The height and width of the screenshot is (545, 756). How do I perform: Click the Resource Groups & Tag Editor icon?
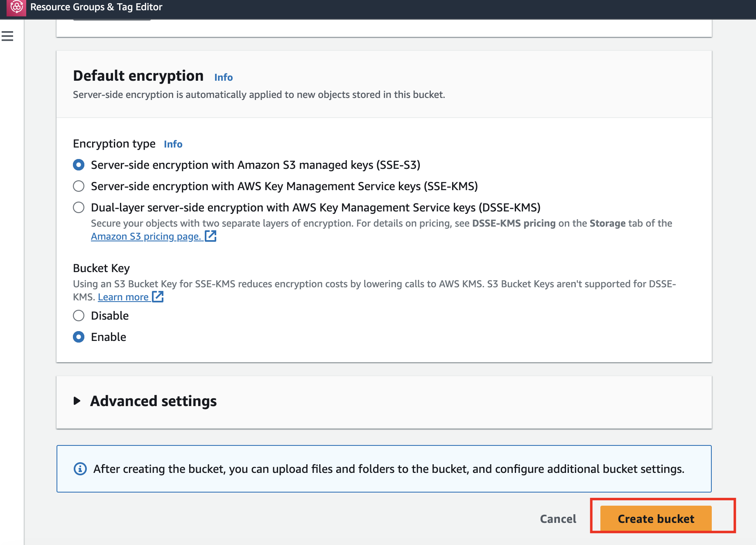click(16, 7)
